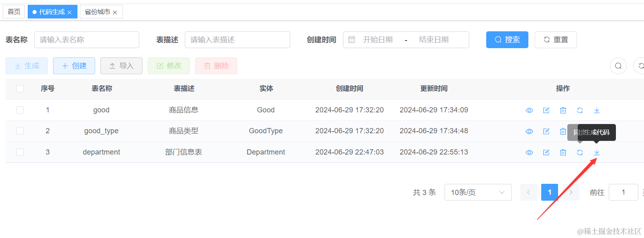Viewport: 644px width, 238px height.
Task: Click generate code download icon for department
Action: pyautogui.click(x=597, y=153)
